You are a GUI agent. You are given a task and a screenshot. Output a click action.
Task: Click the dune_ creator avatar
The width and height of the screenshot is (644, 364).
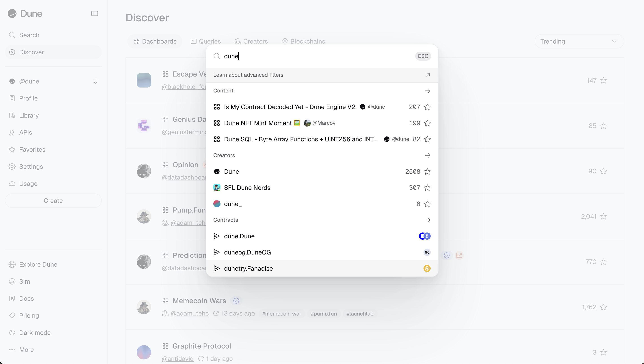pyautogui.click(x=217, y=204)
